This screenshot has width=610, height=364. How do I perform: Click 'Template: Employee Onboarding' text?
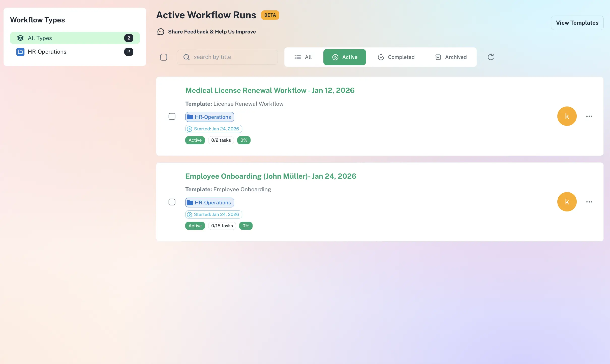pyautogui.click(x=228, y=189)
